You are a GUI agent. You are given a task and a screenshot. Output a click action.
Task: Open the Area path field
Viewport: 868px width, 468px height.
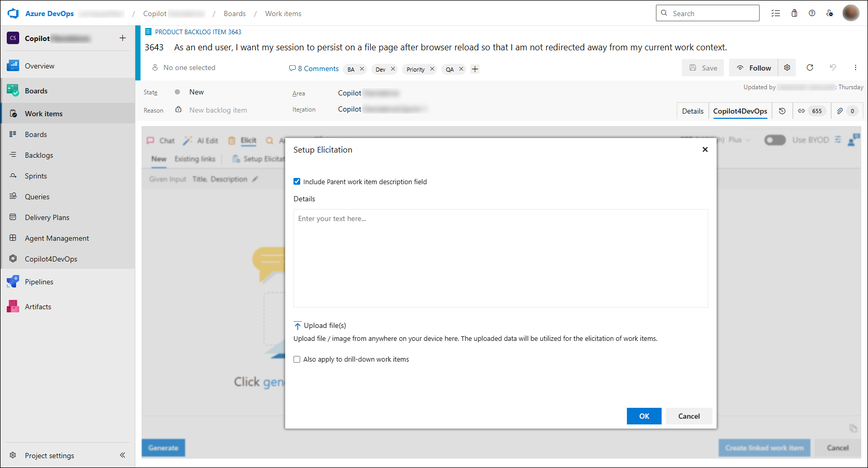point(369,93)
